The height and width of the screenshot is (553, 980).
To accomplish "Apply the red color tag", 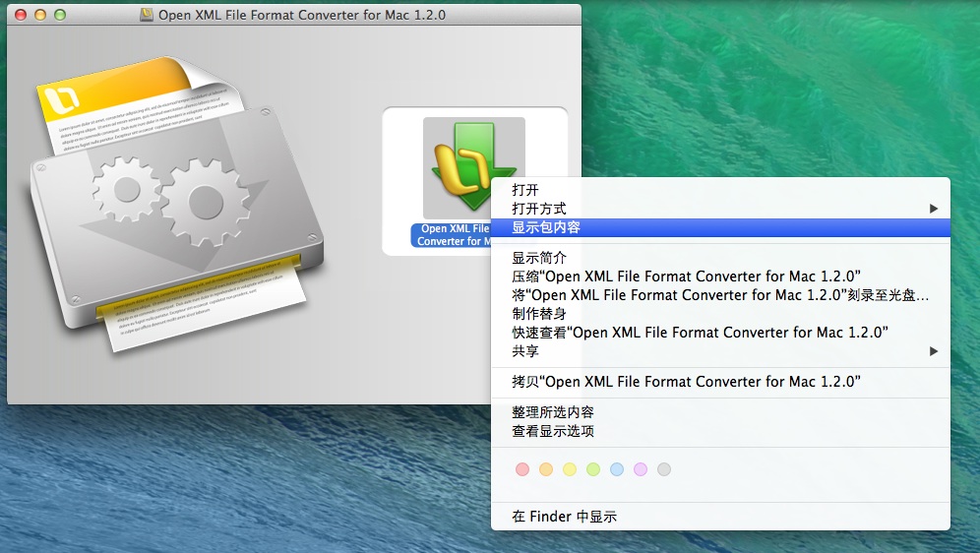I will tap(522, 469).
